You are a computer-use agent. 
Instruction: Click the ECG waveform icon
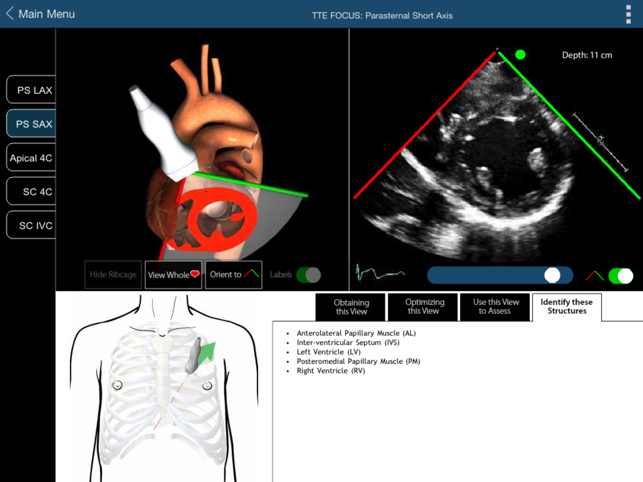(x=380, y=273)
